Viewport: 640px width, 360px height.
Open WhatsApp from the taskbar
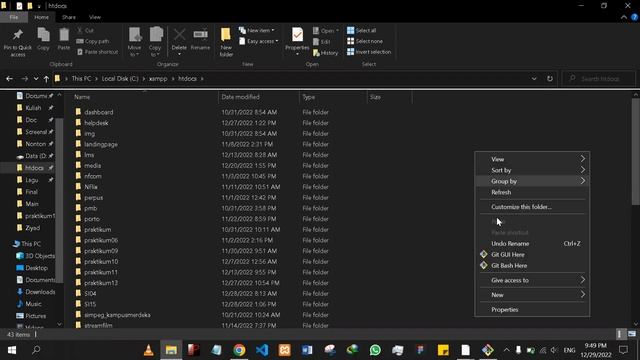click(x=375, y=350)
